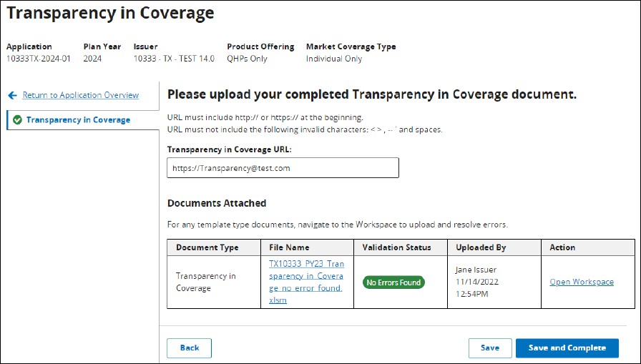
Task: Click the Validation Status column header
Action: [x=396, y=247]
